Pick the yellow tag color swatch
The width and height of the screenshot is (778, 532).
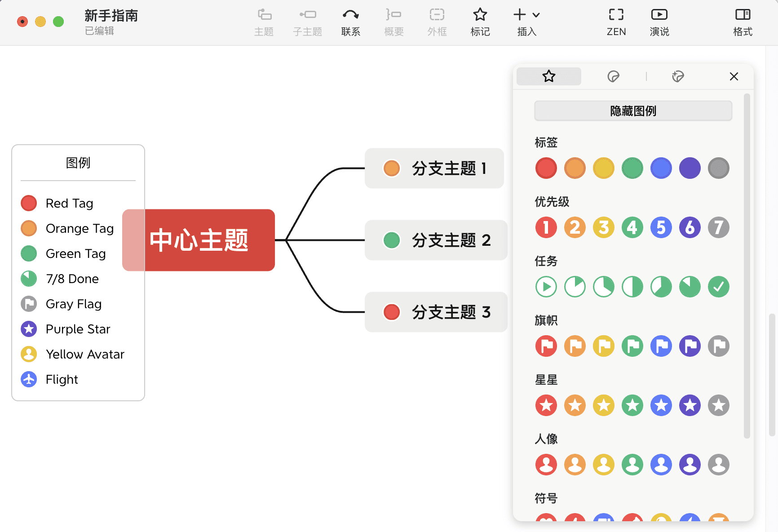coord(603,168)
